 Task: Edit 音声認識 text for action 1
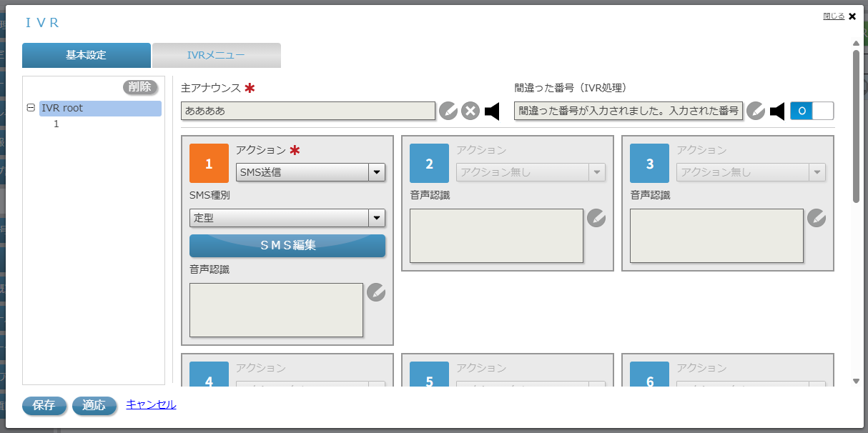click(376, 292)
